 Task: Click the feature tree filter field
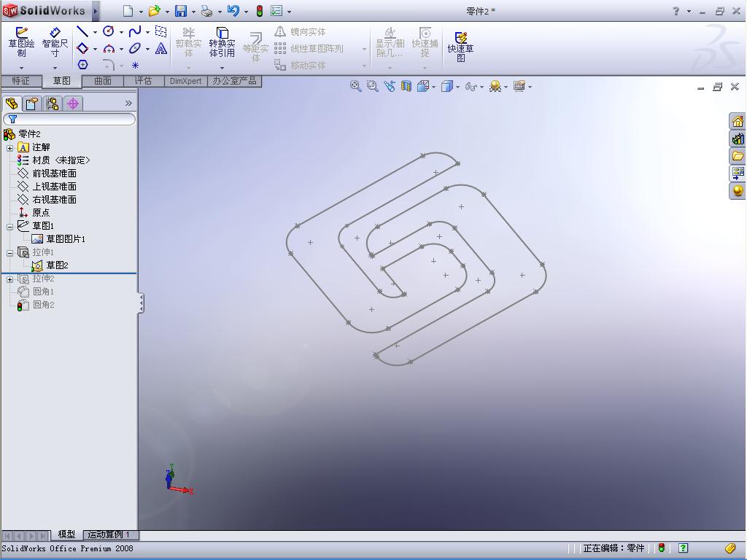tap(69, 119)
